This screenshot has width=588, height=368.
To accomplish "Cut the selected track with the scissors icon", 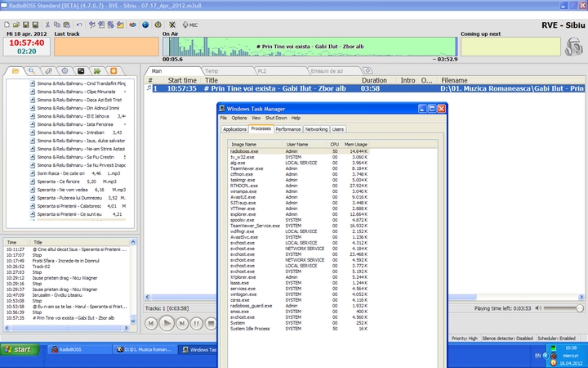I will [47, 25].
